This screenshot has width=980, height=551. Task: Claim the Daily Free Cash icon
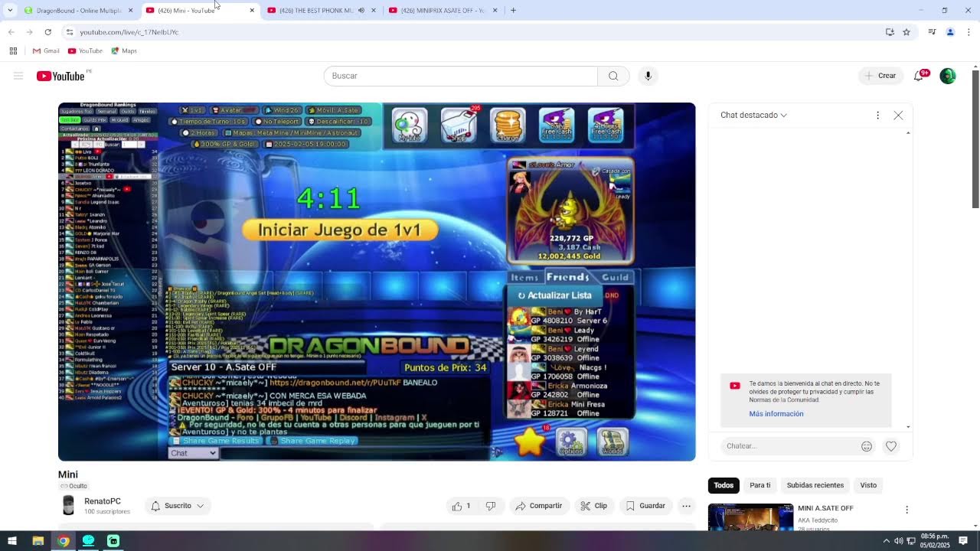(557, 125)
